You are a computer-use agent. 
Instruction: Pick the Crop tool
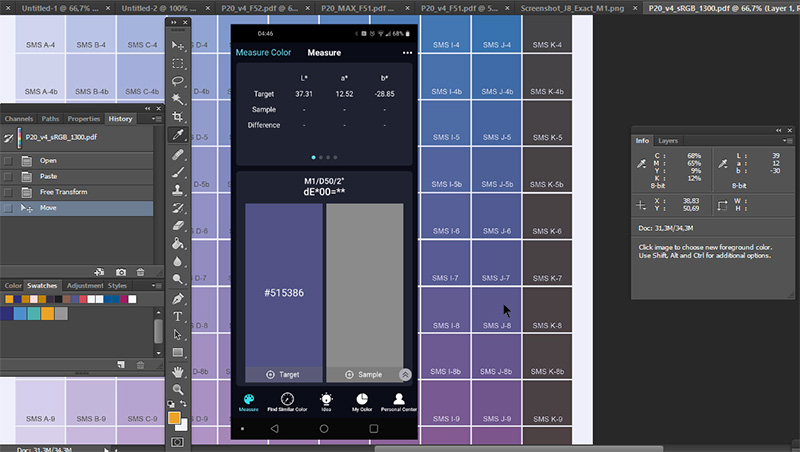pyautogui.click(x=178, y=118)
